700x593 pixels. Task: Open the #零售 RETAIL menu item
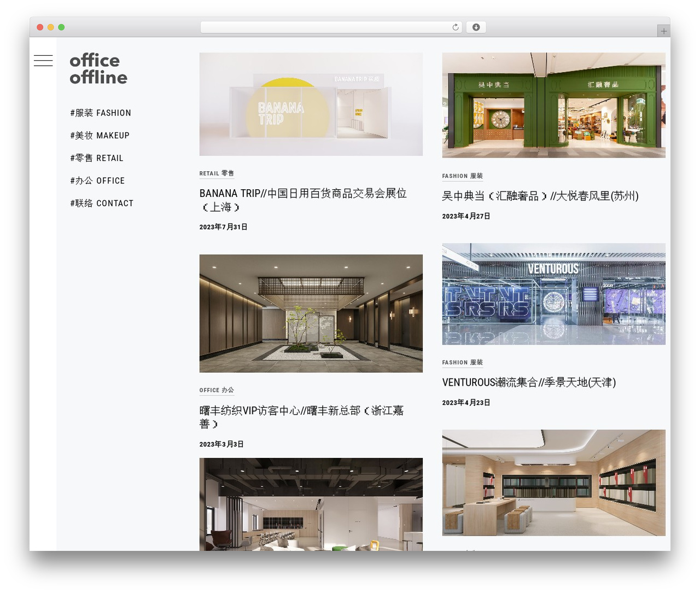click(97, 158)
